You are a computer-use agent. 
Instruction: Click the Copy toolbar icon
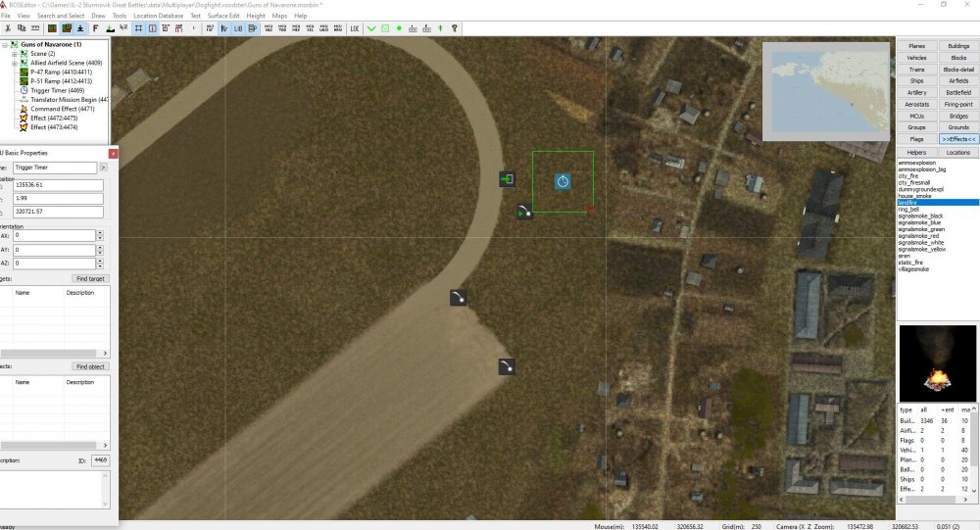[x=22, y=28]
